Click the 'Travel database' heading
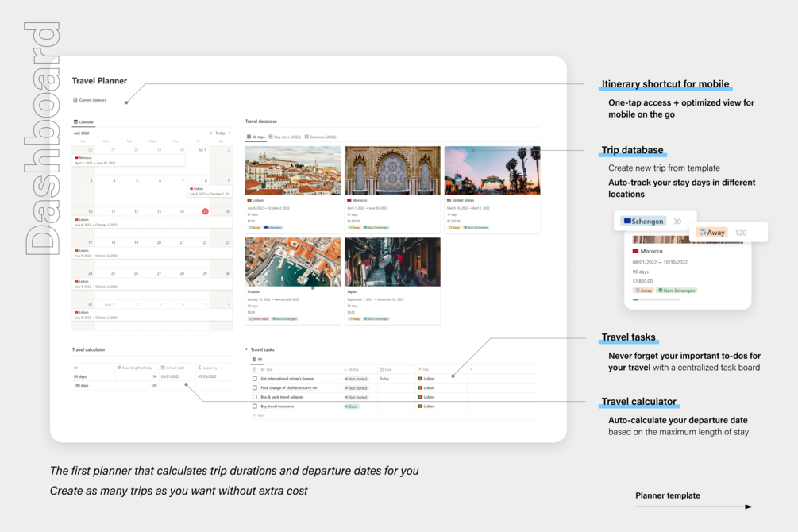 pyautogui.click(x=261, y=121)
